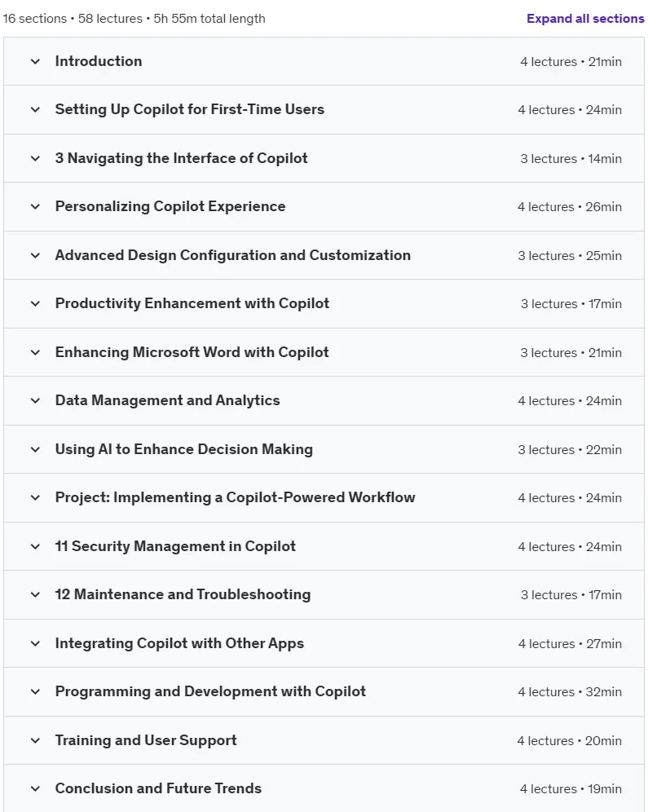The image size is (648, 812).
Task: Expand Productivity Enhancement with Copilot chevron
Action: pyautogui.click(x=35, y=303)
